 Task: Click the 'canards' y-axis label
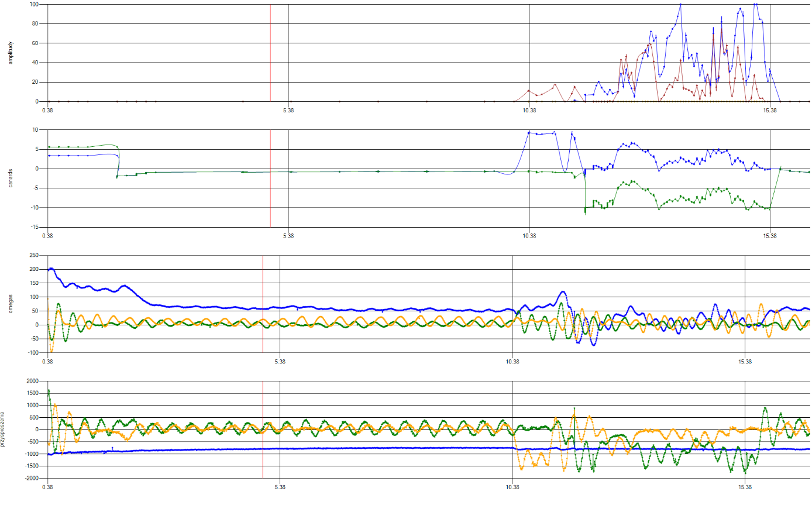(x=11, y=178)
